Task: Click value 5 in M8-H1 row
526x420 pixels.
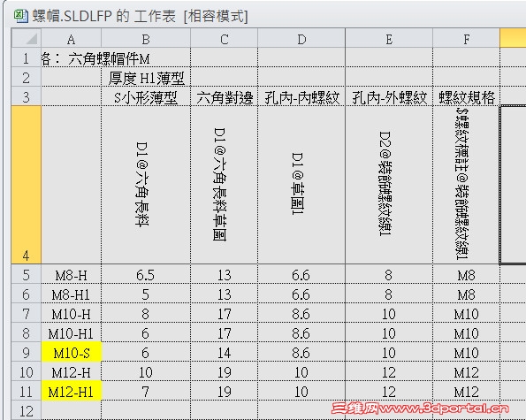Action: click(145, 294)
